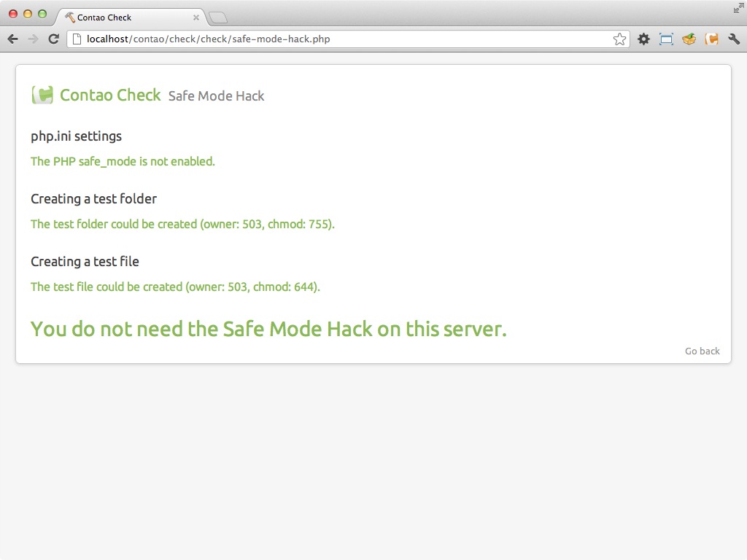Bookmark this page with the star icon
This screenshot has width=747, height=560.
coord(619,39)
